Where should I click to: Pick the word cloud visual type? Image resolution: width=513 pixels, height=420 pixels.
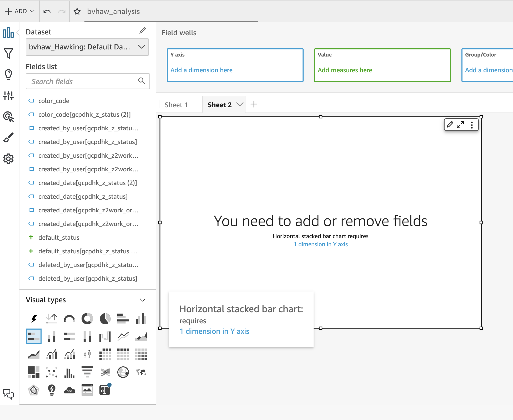(69, 390)
